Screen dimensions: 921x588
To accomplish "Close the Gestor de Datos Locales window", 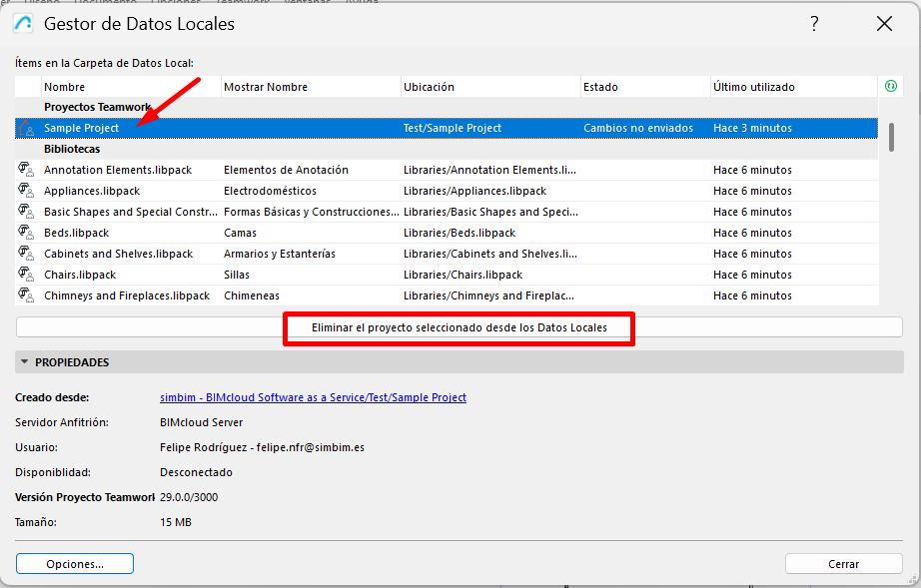I will pyautogui.click(x=884, y=24).
